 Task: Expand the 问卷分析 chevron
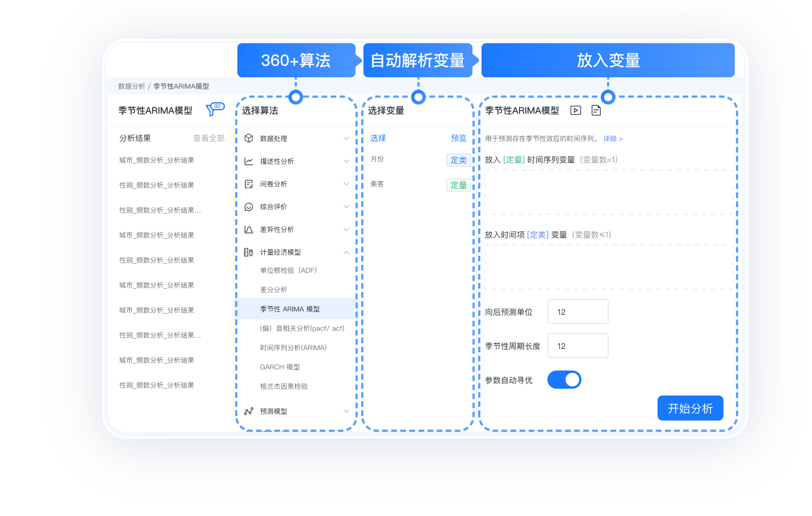click(346, 184)
